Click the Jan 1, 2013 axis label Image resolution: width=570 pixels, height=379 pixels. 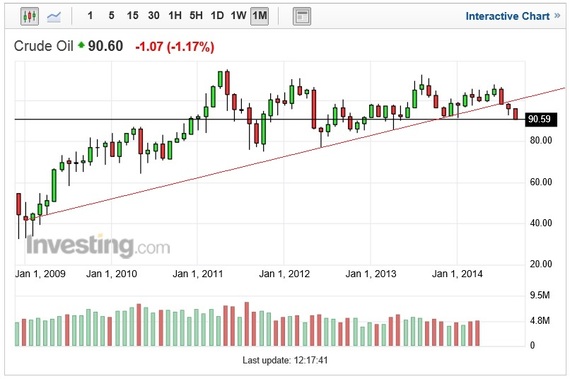pos(370,274)
